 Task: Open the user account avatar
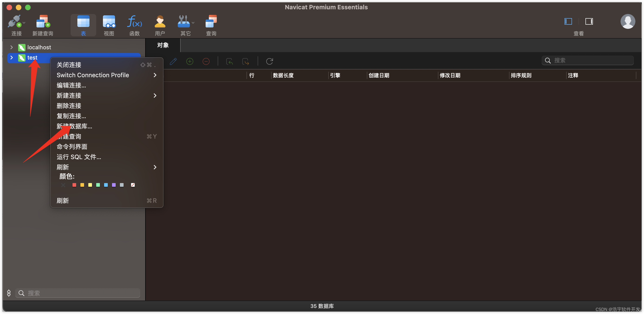pos(628,22)
